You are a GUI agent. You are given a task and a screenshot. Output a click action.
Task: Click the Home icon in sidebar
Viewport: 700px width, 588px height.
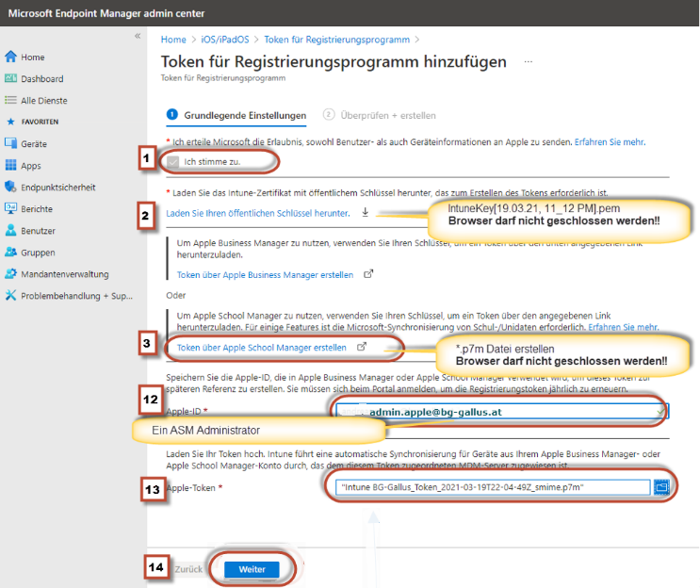11,57
